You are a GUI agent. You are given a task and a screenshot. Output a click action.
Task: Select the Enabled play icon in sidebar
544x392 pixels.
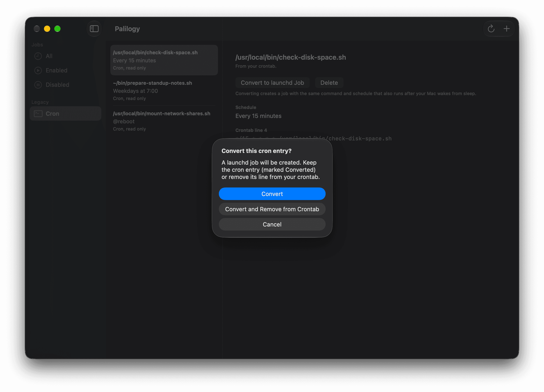(x=38, y=71)
